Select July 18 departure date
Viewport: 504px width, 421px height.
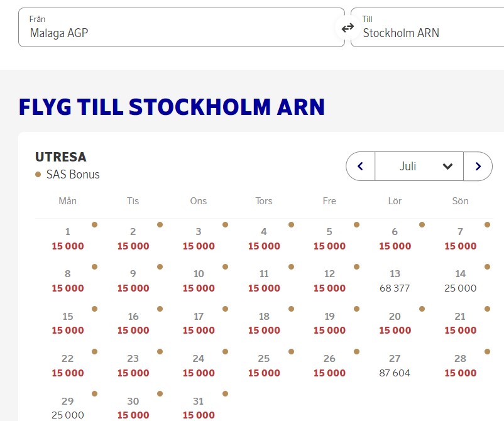[264, 323]
